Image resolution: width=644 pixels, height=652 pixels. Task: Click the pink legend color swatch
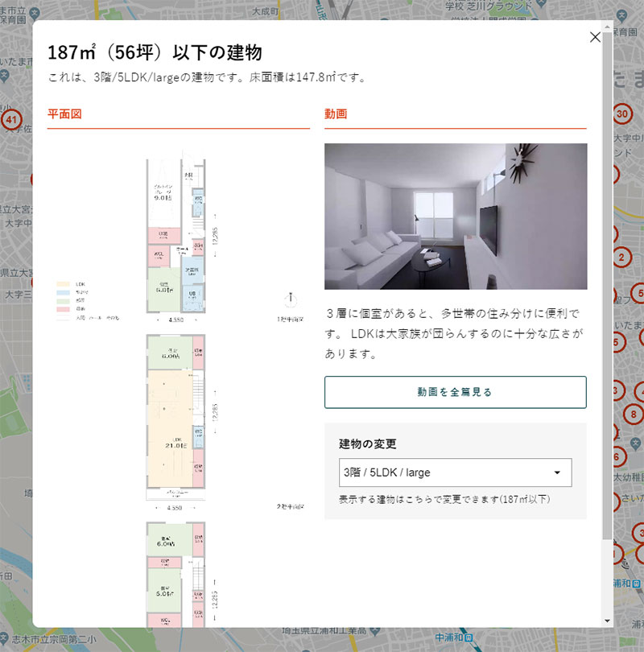click(x=64, y=309)
